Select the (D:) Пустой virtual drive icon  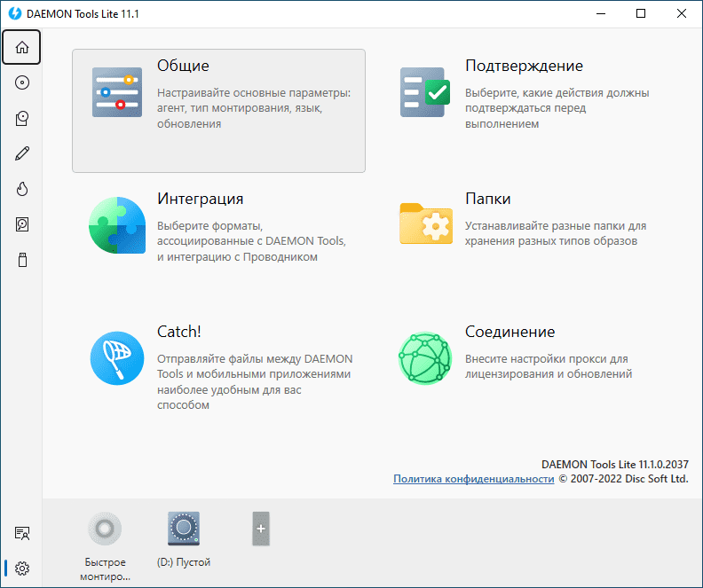(184, 529)
